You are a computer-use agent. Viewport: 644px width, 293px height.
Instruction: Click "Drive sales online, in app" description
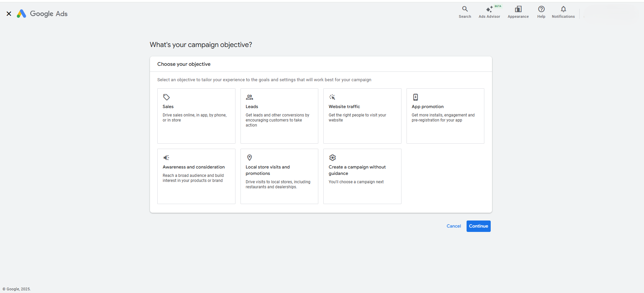[195, 117]
